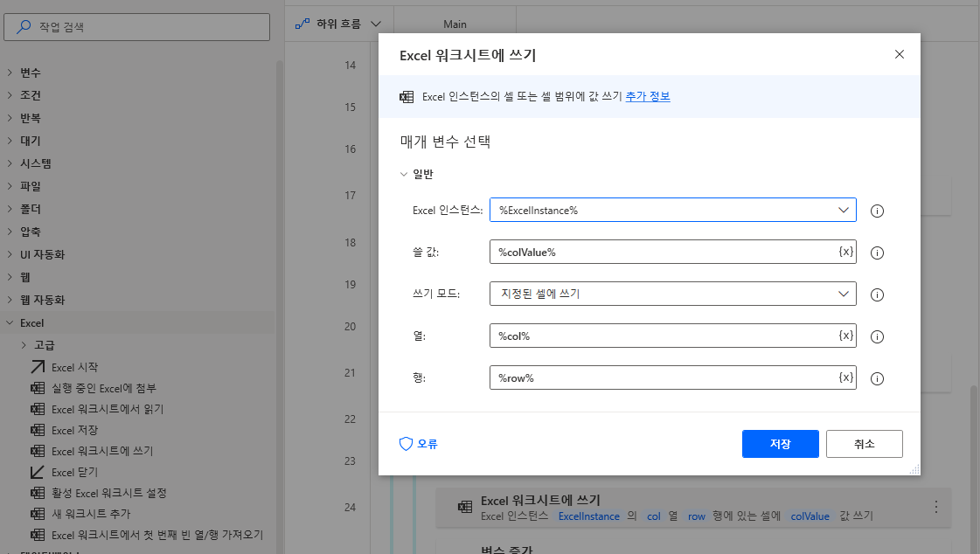Expand the 반복 action group
980x554 pixels.
point(10,117)
